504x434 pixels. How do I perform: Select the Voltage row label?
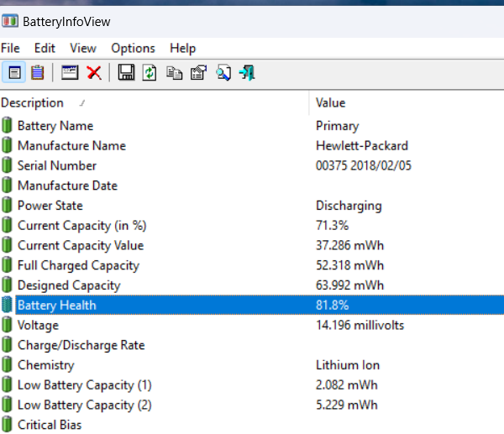38,325
